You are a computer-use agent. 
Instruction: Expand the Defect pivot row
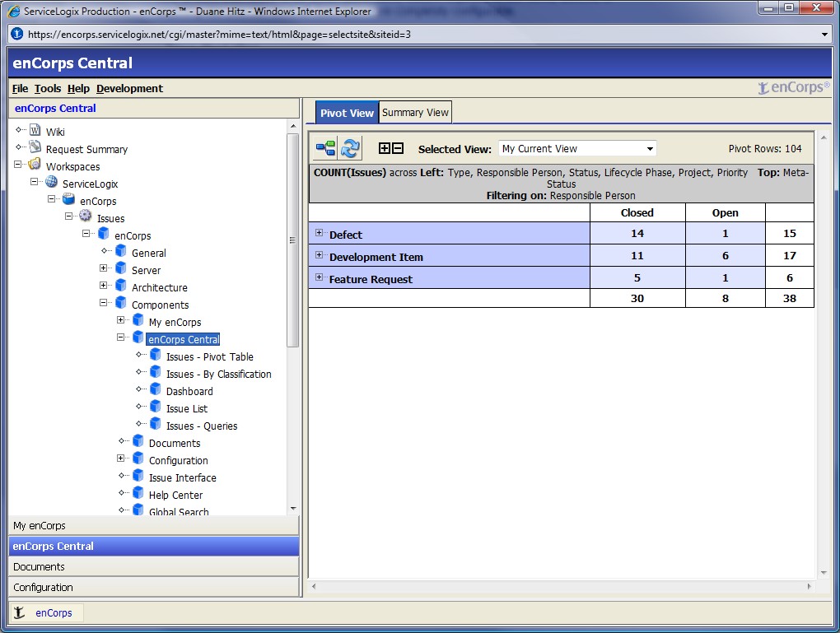click(x=320, y=233)
